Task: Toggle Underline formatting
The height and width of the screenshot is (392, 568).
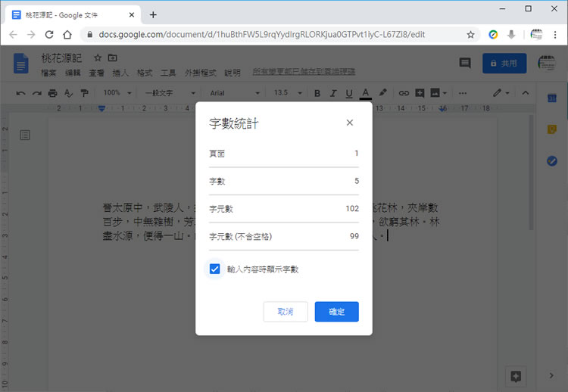Action: click(x=349, y=93)
